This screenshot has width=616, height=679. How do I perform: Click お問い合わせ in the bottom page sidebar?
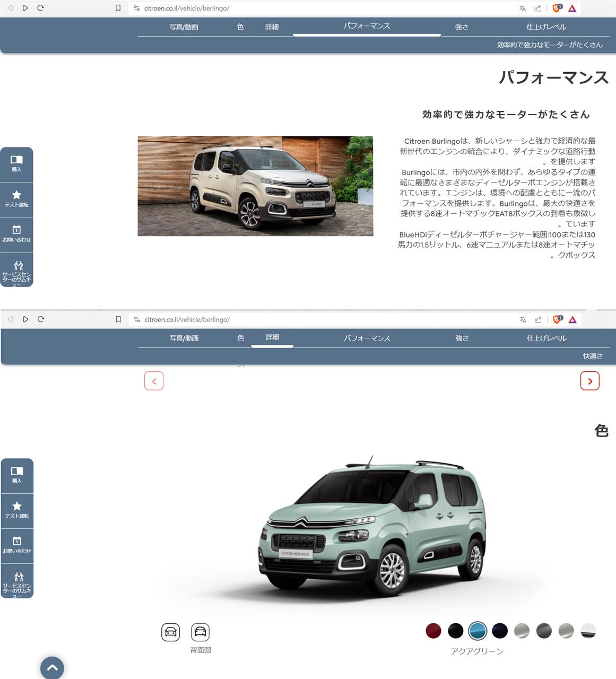[x=17, y=546]
